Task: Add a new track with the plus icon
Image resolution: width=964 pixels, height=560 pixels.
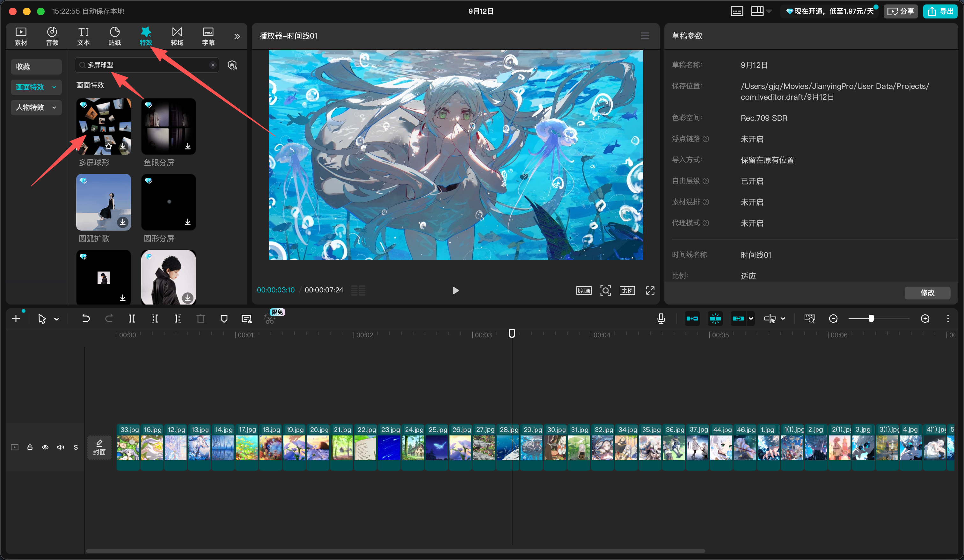Action: 16,319
